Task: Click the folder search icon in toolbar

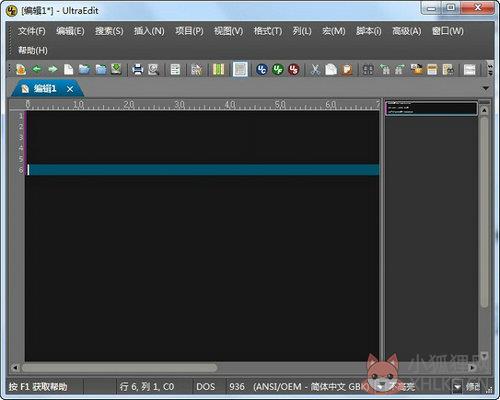Action: point(416,69)
